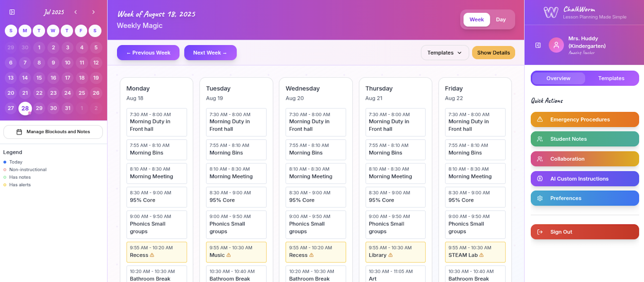Click the gear icon in Preferences
This screenshot has height=282, width=644.
pos(540,198)
